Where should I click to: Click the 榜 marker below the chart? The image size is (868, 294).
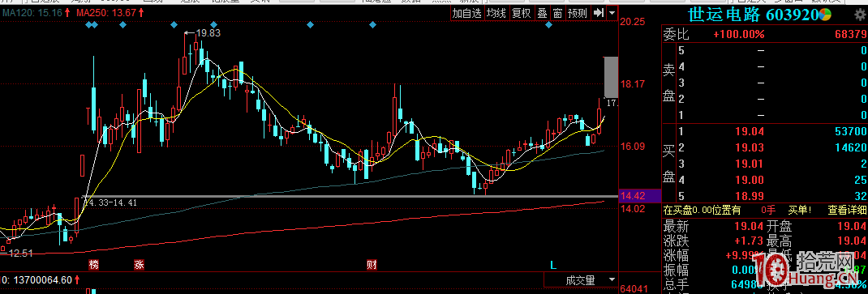coord(94,265)
